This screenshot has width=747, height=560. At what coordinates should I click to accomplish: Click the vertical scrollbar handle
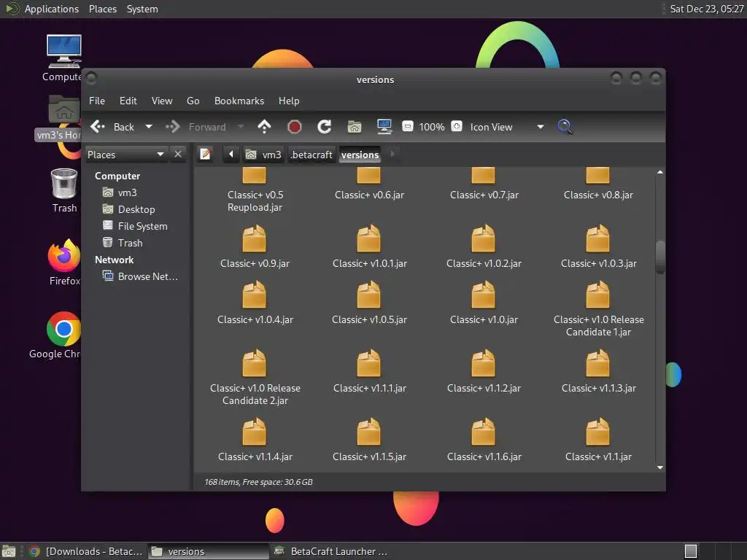pyautogui.click(x=660, y=257)
